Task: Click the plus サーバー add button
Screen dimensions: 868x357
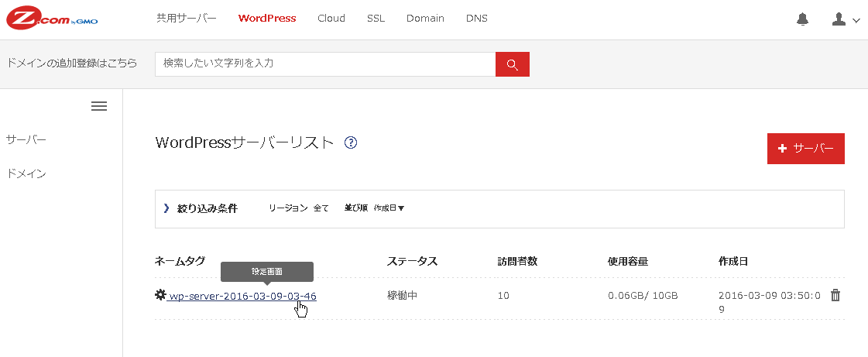Action: tap(805, 149)
